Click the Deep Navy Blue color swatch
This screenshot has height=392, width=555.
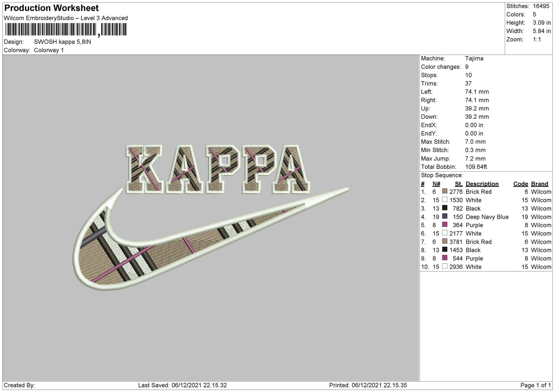coord(445,217)
